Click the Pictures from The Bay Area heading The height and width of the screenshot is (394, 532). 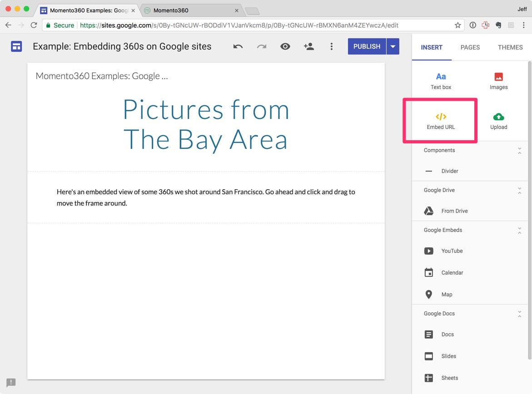pyautogui.click(x=206, y=124)
